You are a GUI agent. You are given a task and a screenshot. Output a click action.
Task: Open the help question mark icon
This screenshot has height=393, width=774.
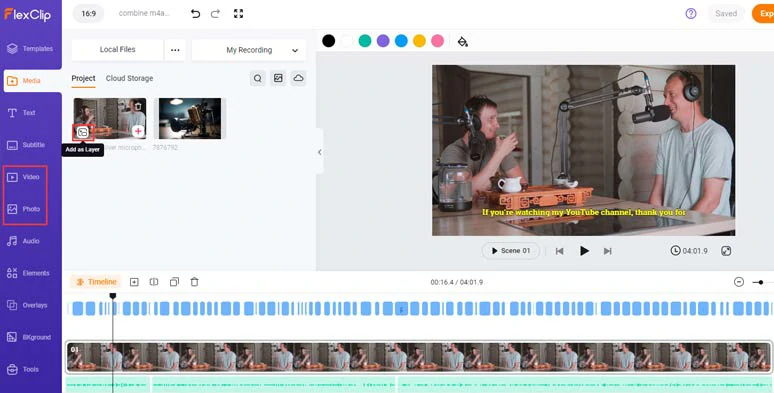[x=691, y=14]
